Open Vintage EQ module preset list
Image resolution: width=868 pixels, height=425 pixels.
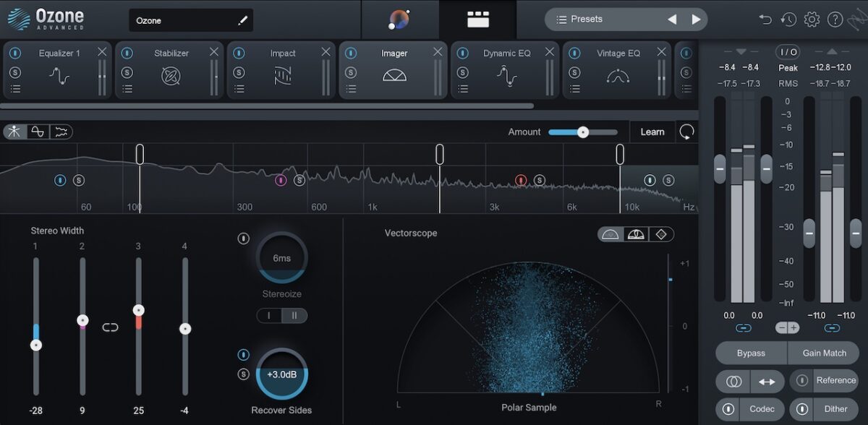575,89
